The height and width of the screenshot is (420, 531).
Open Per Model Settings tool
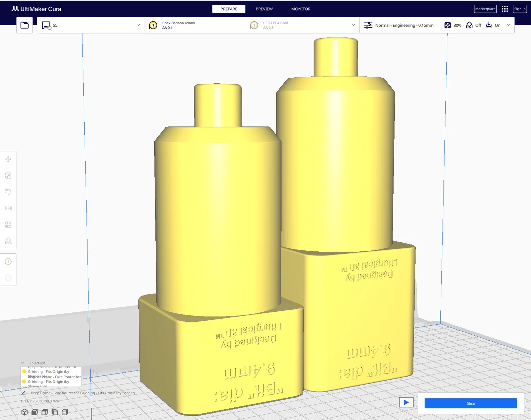(x=8, y=225)
